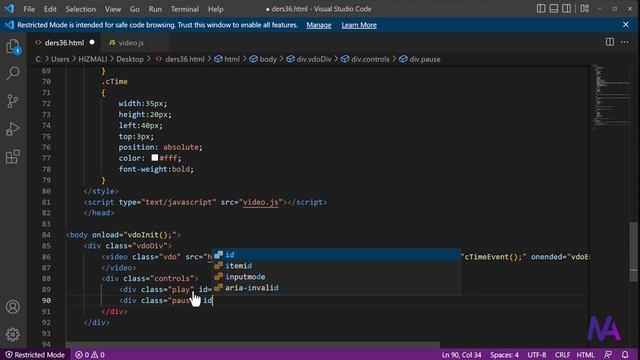Open the Extensions view icon
The width and height of the screenshot is (640, 360).
pos(13,157)
